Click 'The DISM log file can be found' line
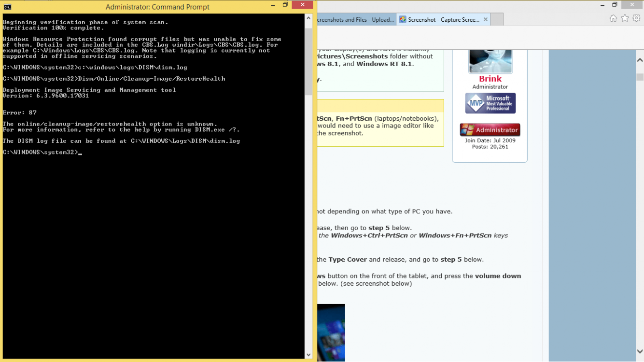The image size is (644, 362). (x=121, y=141)
